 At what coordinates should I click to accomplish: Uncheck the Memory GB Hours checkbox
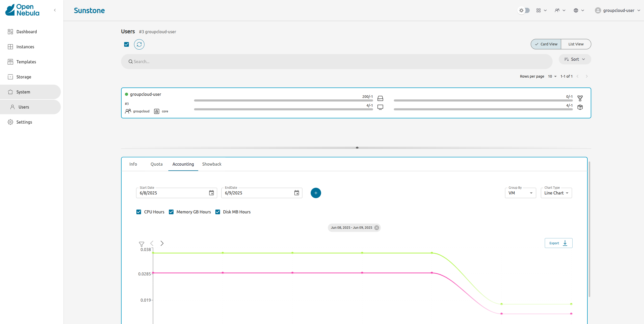click(x=171, y=212)
